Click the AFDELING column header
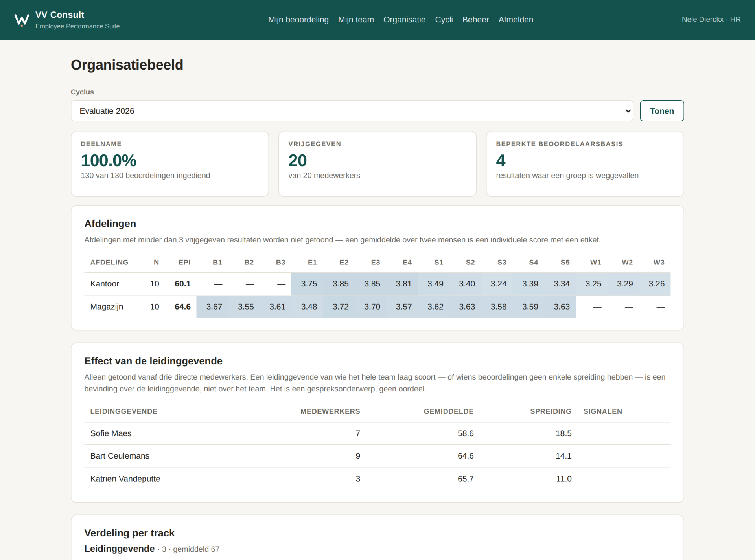The width and height of the screenshot is (755, 560). click(x=109, y=262)
